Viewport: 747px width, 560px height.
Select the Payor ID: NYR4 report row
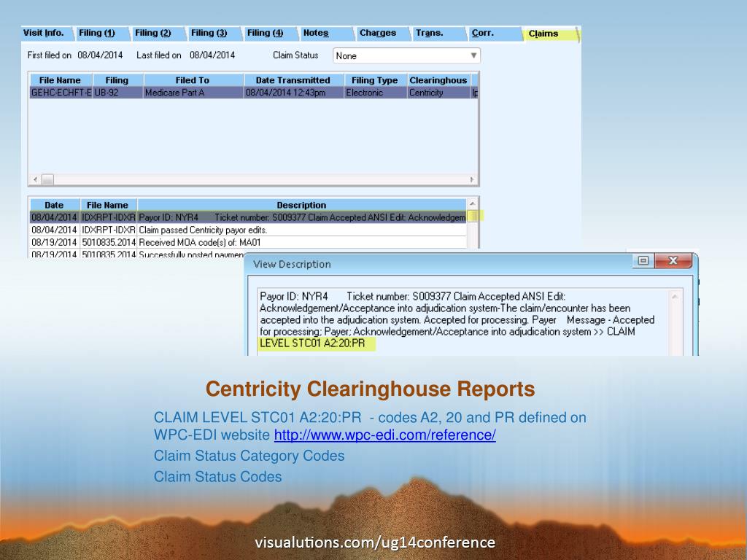pos(248,217)
